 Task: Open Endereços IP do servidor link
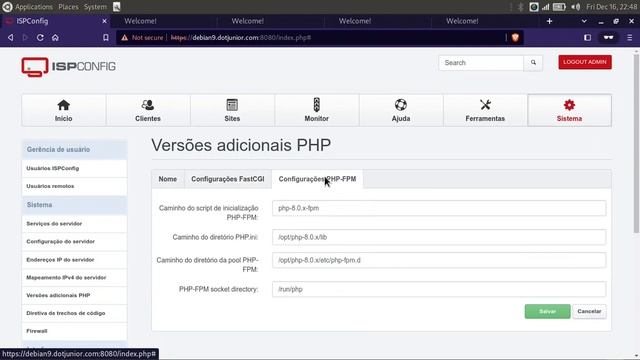tap(74, 260)
